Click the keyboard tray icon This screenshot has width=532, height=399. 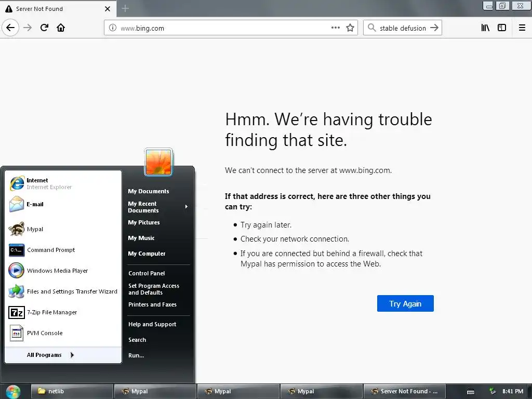(x=471, y=392)
